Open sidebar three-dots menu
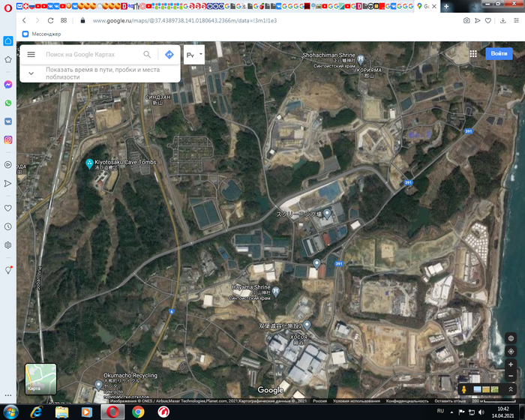 [8, 395]
